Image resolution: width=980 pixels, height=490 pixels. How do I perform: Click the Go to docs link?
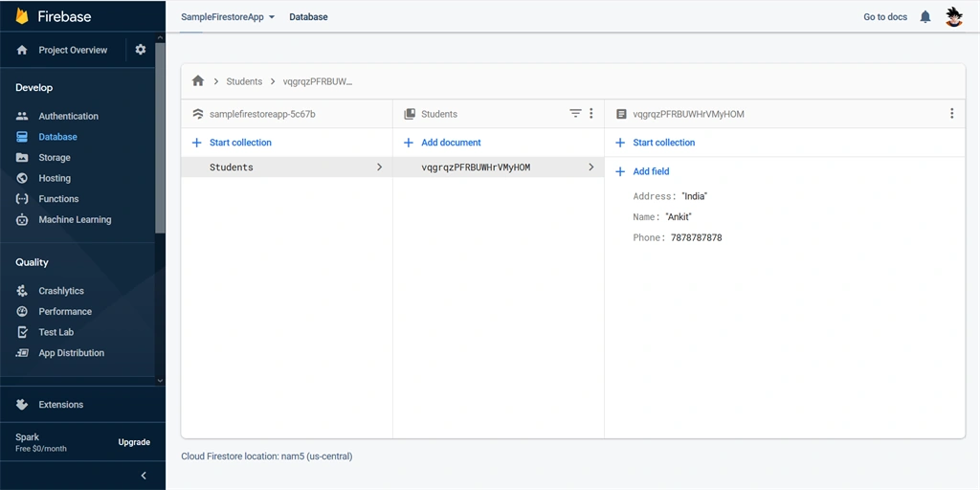(x=885, y=17)
